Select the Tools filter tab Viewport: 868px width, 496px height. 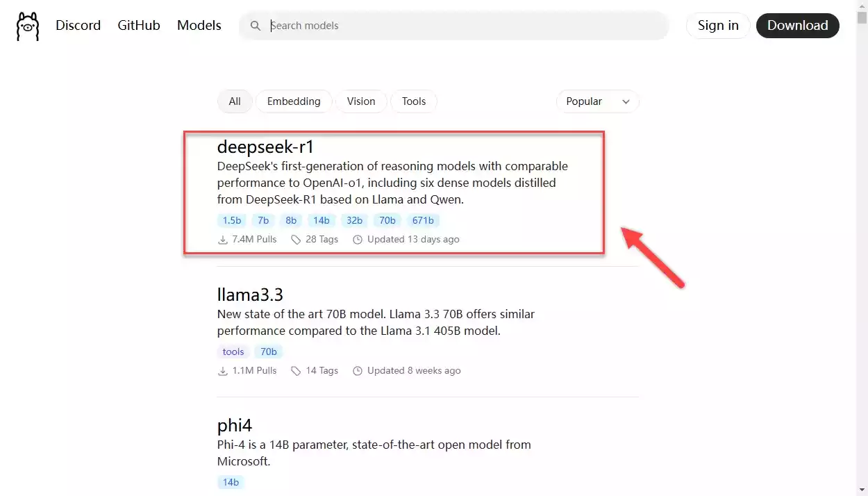pos(414,101)
